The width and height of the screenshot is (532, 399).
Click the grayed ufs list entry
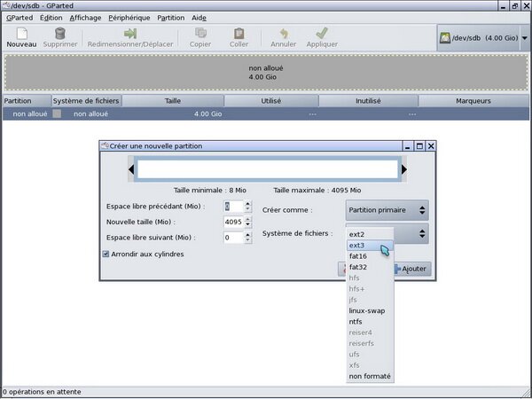[x=370, y=354]
